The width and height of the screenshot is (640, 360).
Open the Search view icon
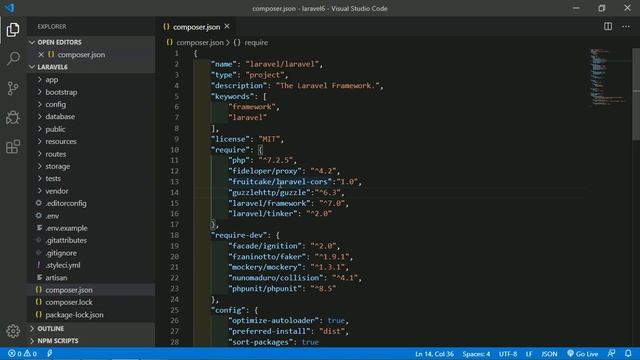(13, 59)
